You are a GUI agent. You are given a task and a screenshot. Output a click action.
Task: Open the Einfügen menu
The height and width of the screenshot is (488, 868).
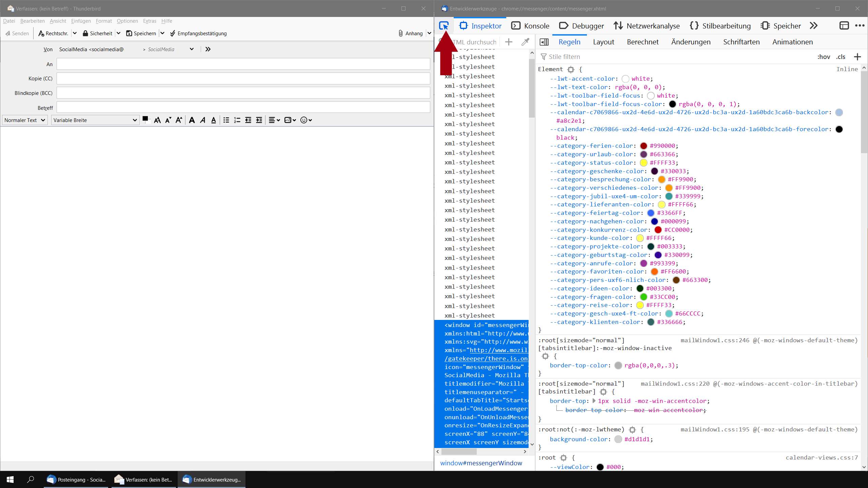[81, 21]
